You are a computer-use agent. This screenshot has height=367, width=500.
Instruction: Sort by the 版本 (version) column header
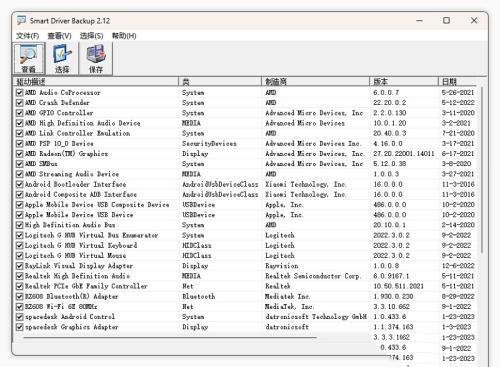[x=404, y=81]
